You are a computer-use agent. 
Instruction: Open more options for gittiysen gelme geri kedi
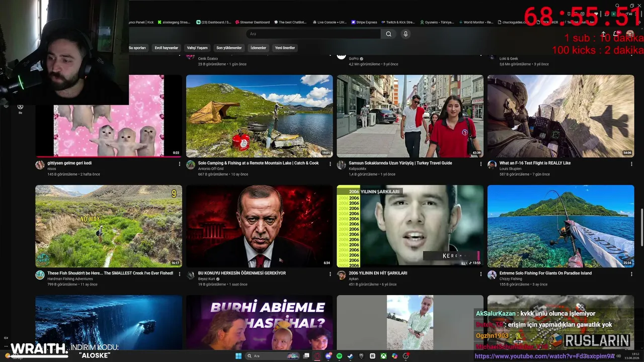click(x=180, y=164)
